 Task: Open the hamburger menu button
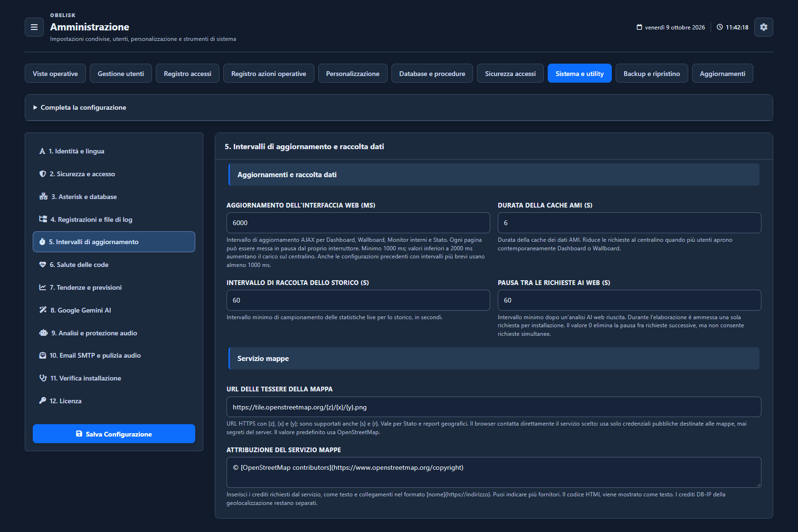[x=34, y=27]
